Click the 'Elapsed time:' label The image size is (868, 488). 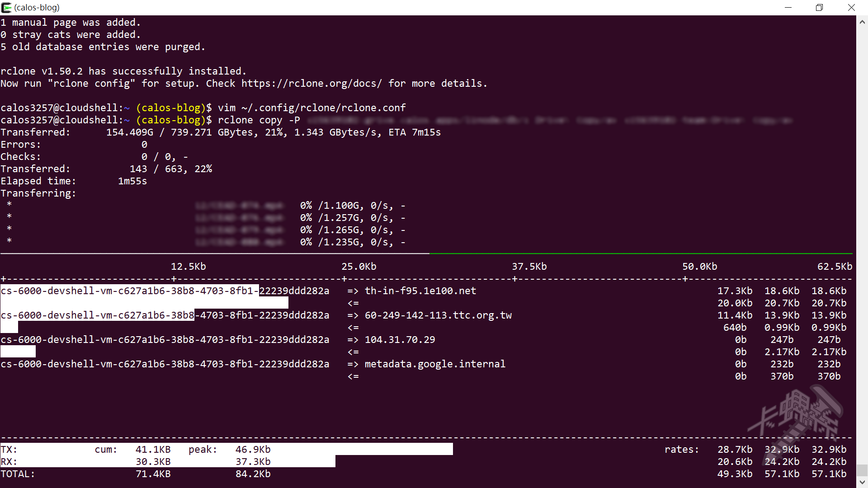click(38, 181)
